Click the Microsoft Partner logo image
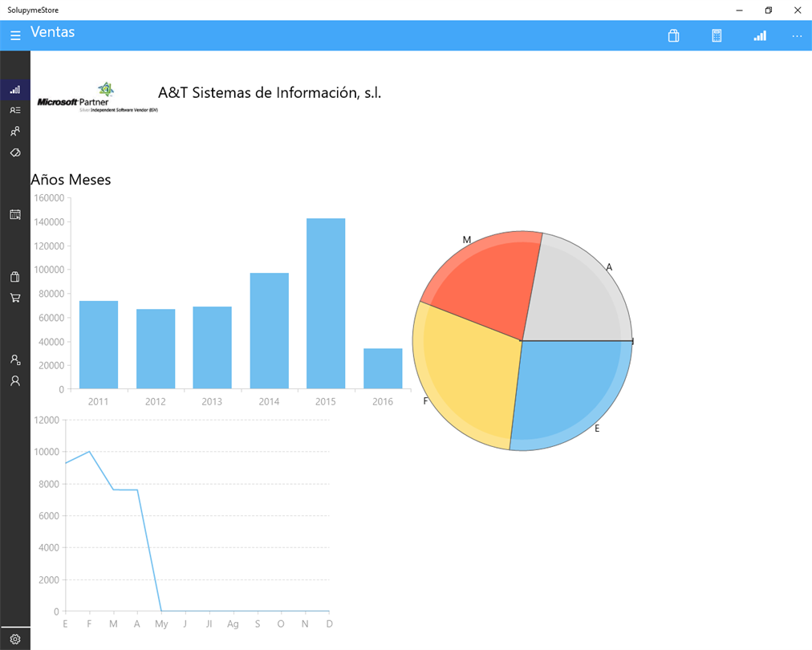The width and height of the screenshot is (812, 650). (x=97, y=97)
